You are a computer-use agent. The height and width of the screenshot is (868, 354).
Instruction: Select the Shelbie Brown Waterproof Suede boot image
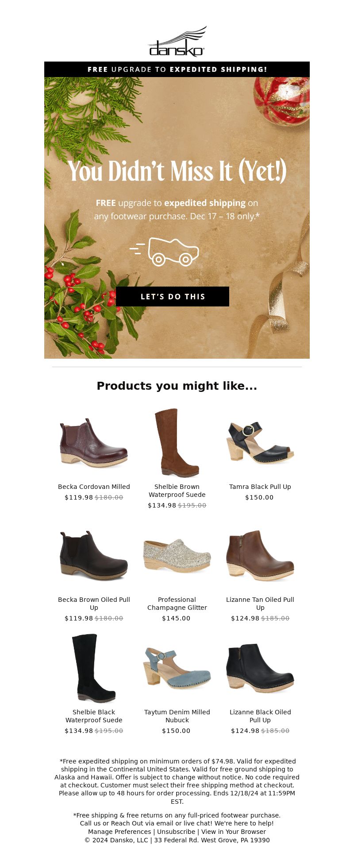click(x=177, y=443)
